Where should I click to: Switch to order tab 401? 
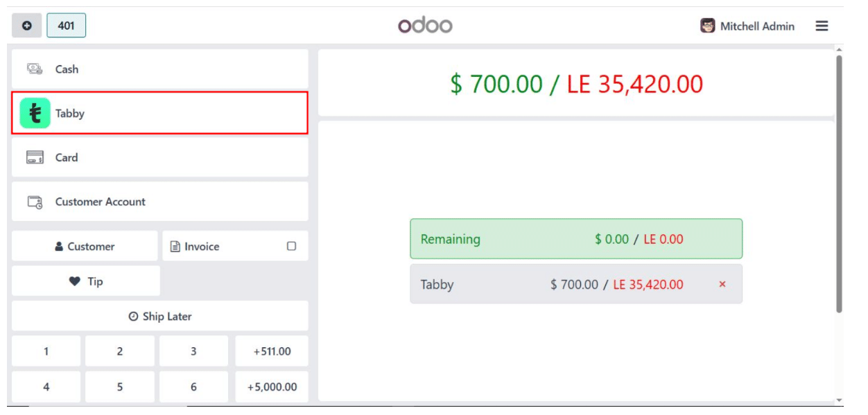pyautogui.click(x=67, y=26)
